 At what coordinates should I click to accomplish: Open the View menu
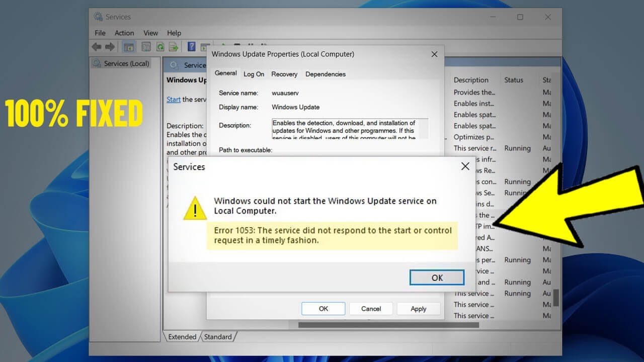[151, 33]
